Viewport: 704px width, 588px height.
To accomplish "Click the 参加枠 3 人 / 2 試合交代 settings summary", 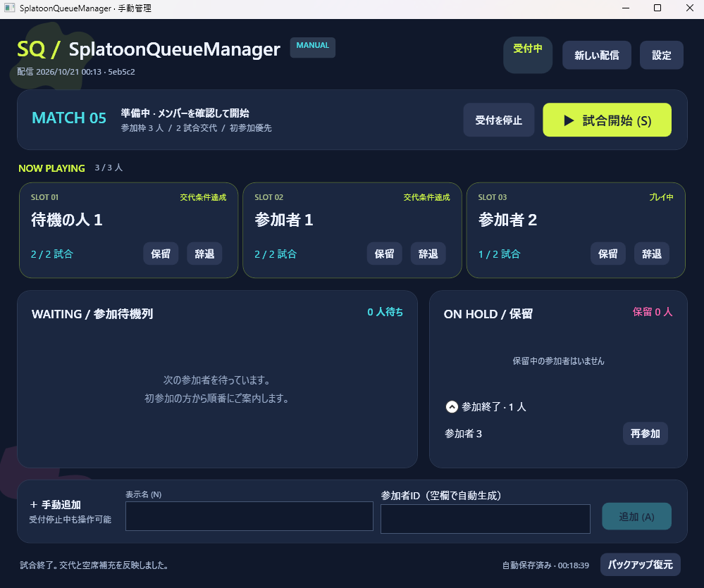I will [196, 128].
